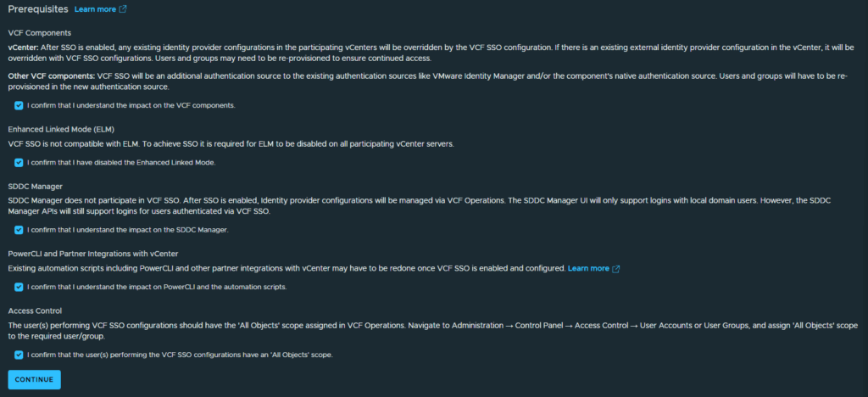Click the Prerequisites page heading
This screenshot has height=397, width=868.
[x=38, y=9]
